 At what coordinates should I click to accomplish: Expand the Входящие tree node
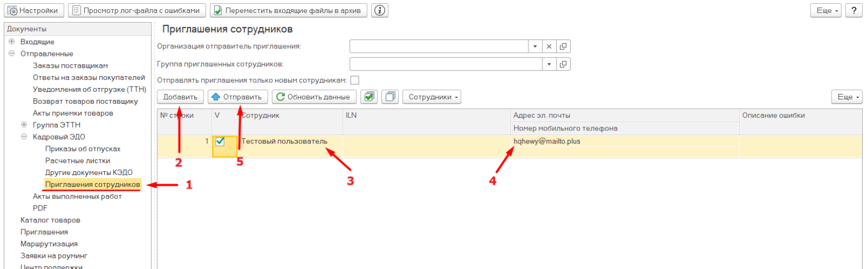11,41
